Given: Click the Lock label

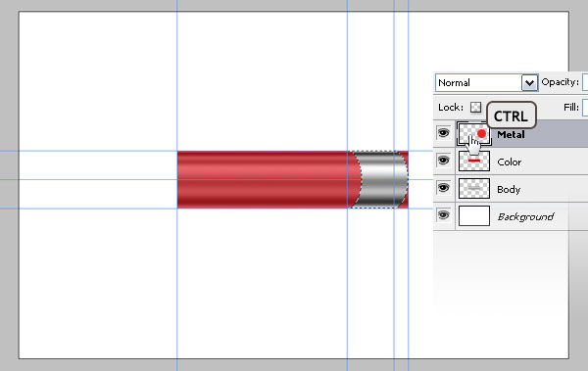Looking at the screenshot, I should (x=451, y=108).
